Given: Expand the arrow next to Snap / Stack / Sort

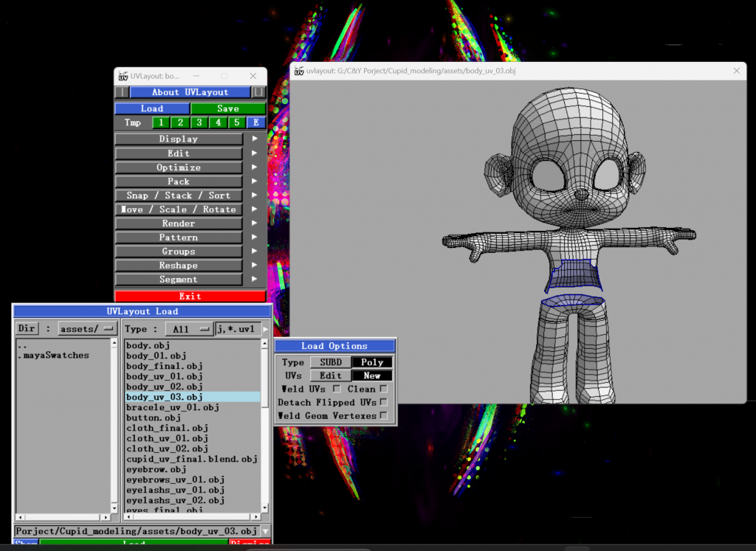Looking at the screenshot, I should (255, 195).
